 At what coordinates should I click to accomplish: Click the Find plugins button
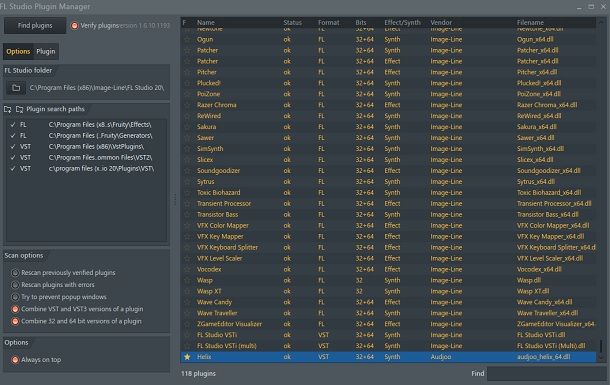point(35,26)
